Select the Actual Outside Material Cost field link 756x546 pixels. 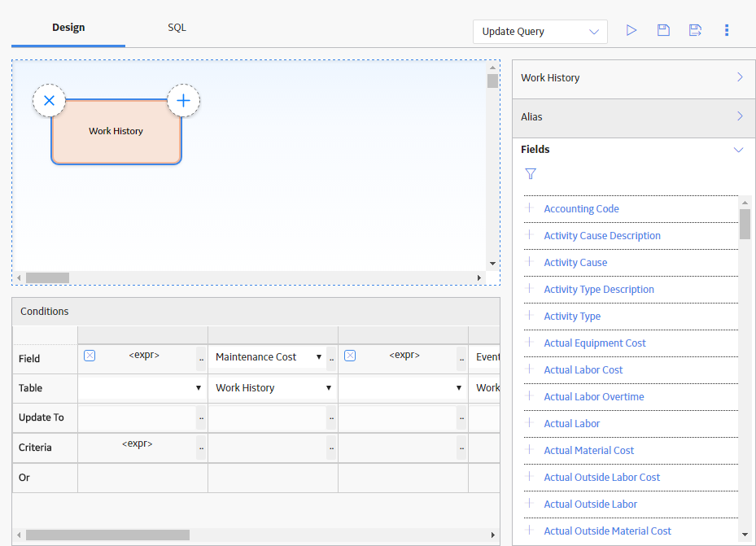click(608, 531)
